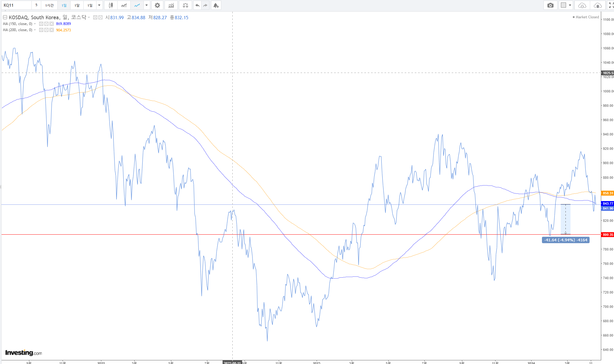Viewport: 614px width, 364px height.
Task: Select the 1달 interval tab
Action: (x=77, y=5)
